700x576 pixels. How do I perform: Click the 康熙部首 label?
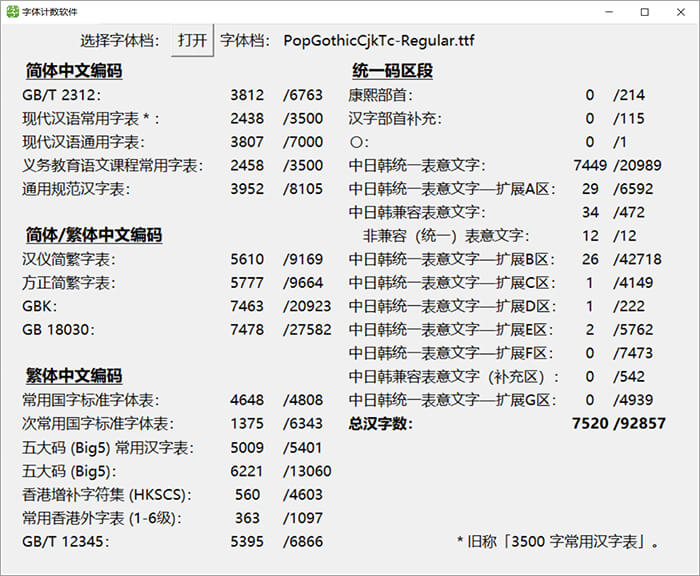(x=380, y=95)
